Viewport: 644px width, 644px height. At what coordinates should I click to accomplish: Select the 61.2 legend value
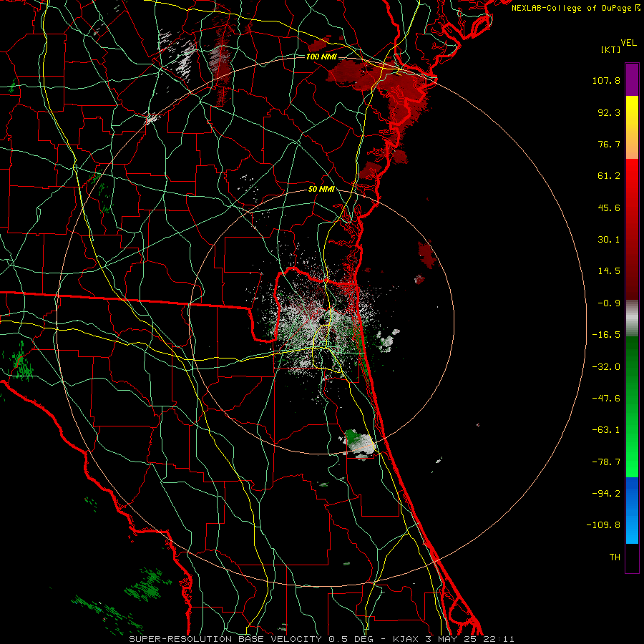[609, 176]
